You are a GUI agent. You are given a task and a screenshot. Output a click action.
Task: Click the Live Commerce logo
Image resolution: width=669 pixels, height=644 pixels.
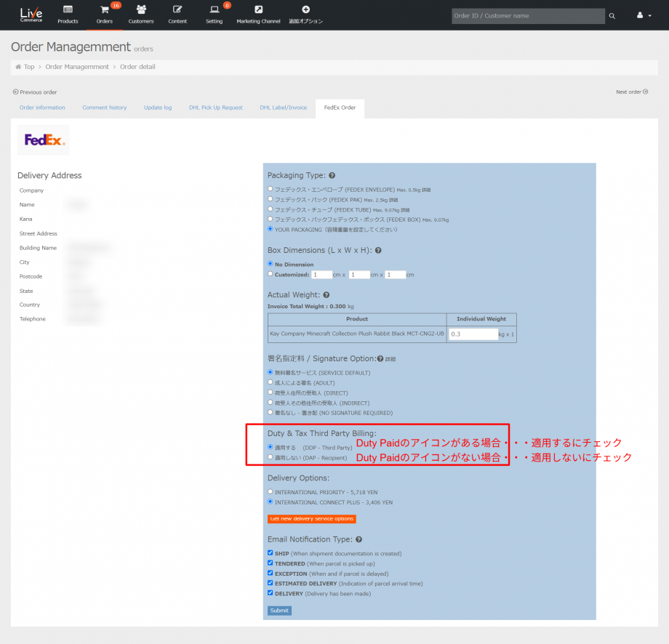[x=31, y=15]
